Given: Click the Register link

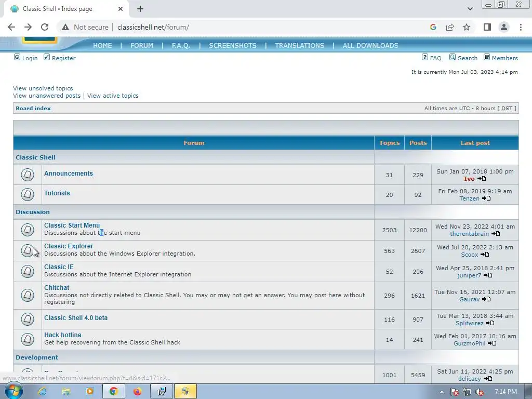Looking at the screenshot, I should pos(63,58).
